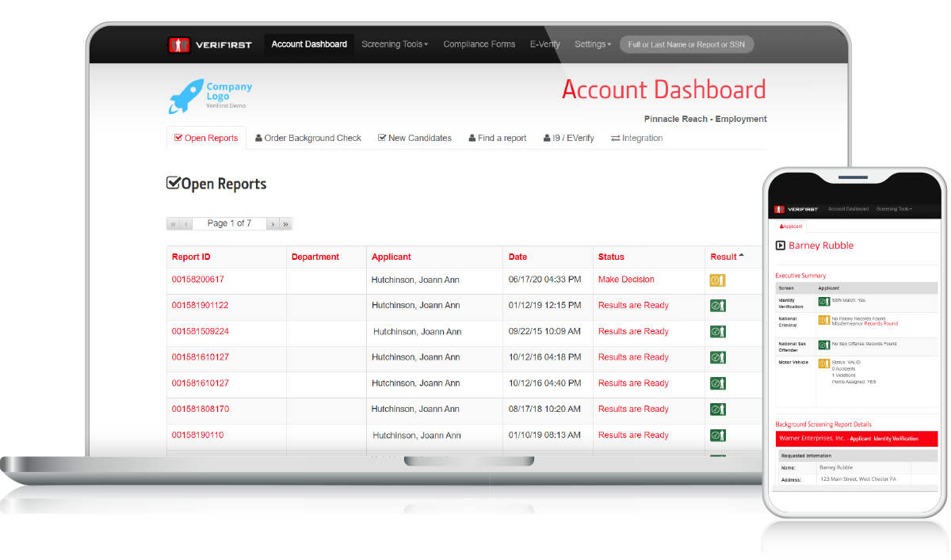The height and width of the screenshot is (560, 951).
Task: Click the Company Logo rocket icon
Action: pyautogui.click(x=185, y=95)
